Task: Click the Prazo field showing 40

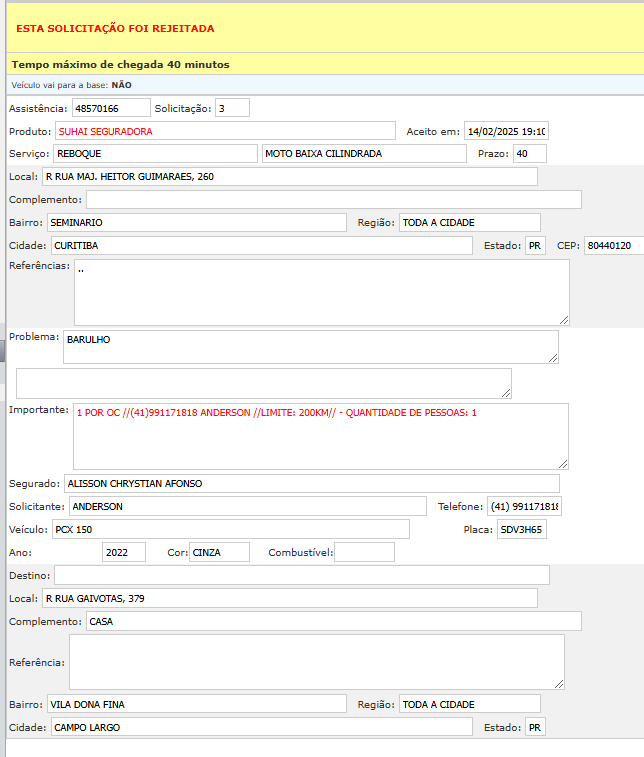Action: [x=528, y=154]
